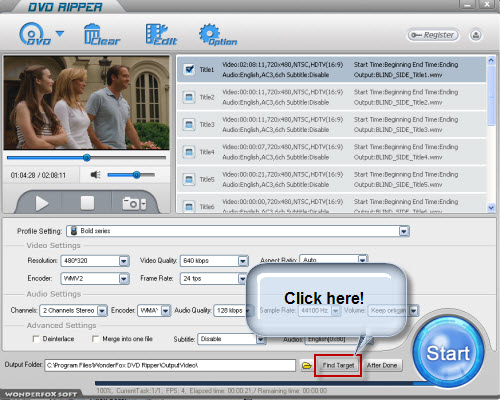The height and width of the screenshot is (400, 500).
Task: Click the preview seek bar handle
Action: [x=87, y=158]
